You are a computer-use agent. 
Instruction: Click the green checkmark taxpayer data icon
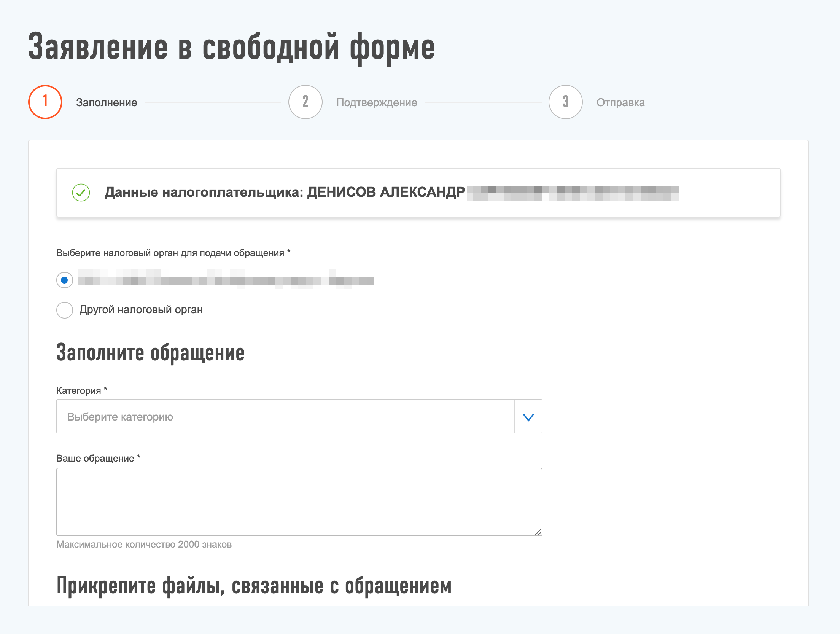point(81,193)
